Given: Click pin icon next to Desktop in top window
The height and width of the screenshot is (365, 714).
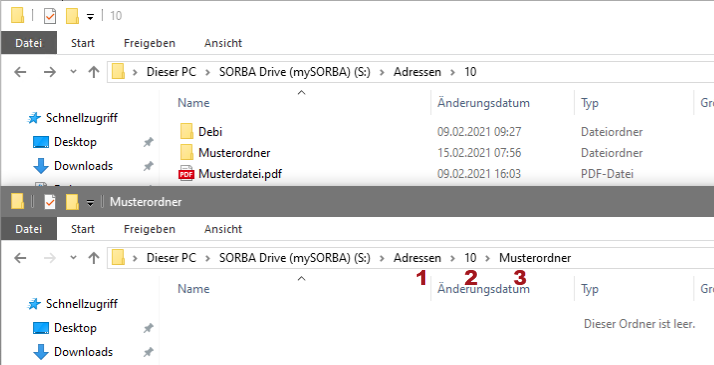Looking at the screenshot, I should pyautogui.click(x=148, y=142).
